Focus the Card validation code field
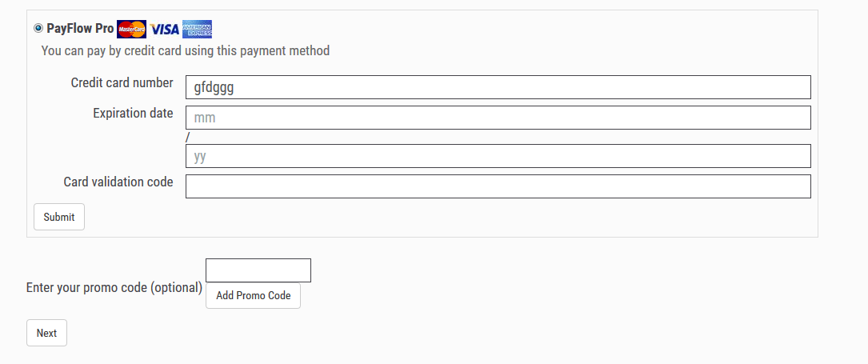This screenshot has height=364, width=868. pos(498,186)
